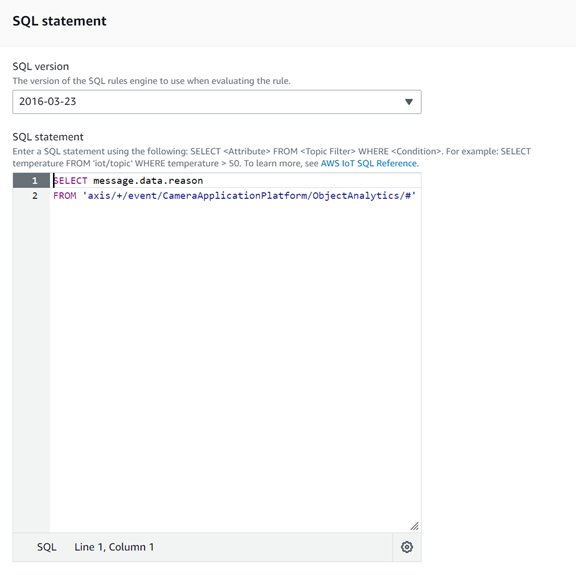Click the SQL version label

(41, 67)
